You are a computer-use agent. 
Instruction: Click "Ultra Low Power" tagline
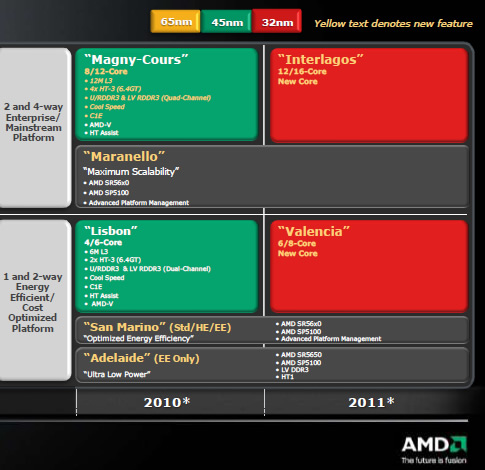117,374
